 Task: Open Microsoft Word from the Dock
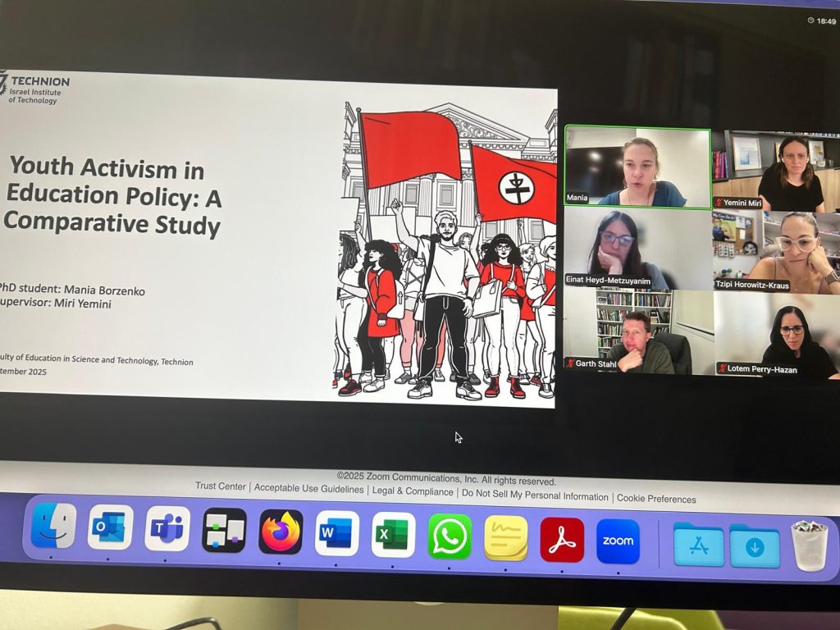337,533
